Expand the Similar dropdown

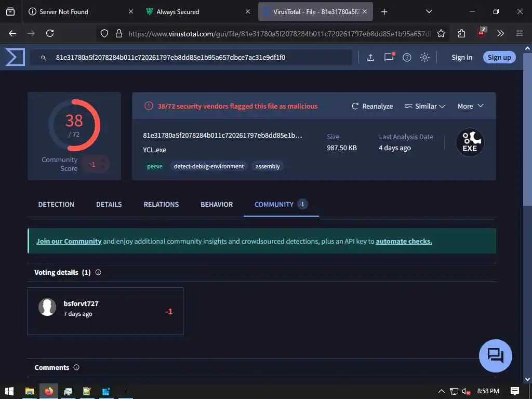tap(425, 106)
